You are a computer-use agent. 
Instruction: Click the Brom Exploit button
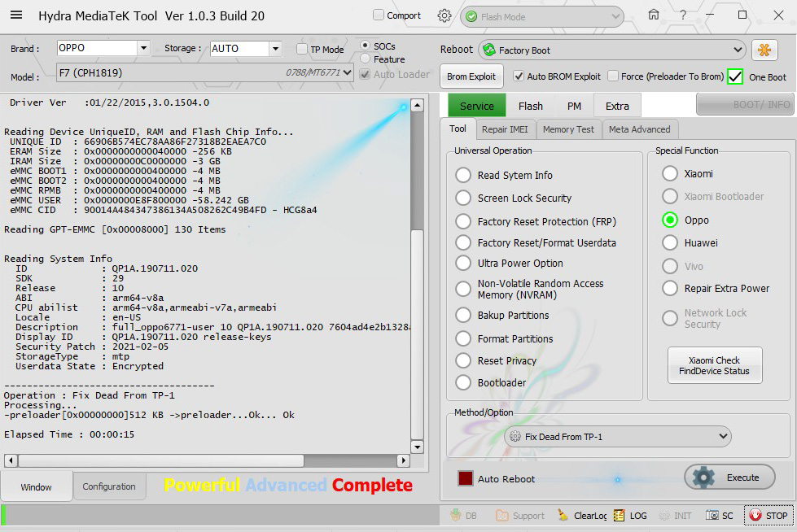click(471, 76)
